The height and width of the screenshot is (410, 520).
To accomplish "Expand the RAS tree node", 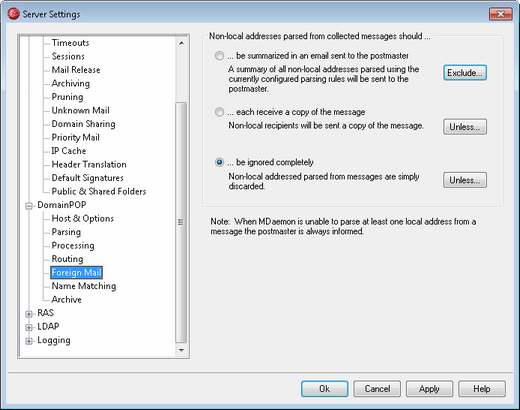I will click(29, 314).
